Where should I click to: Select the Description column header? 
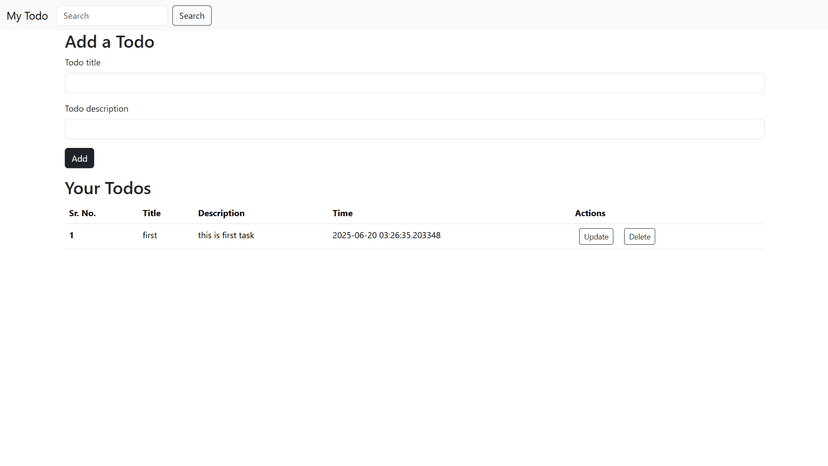pos(221,213)
